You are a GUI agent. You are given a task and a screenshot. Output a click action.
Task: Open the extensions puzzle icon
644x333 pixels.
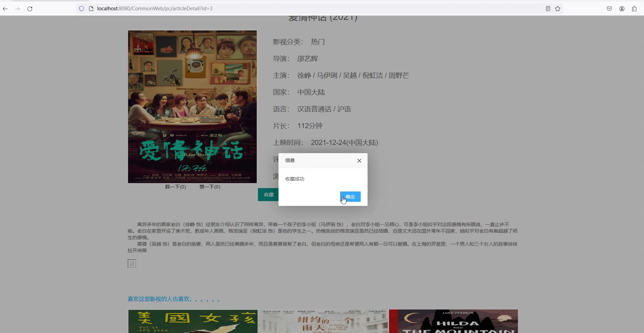tap(634, 9)
